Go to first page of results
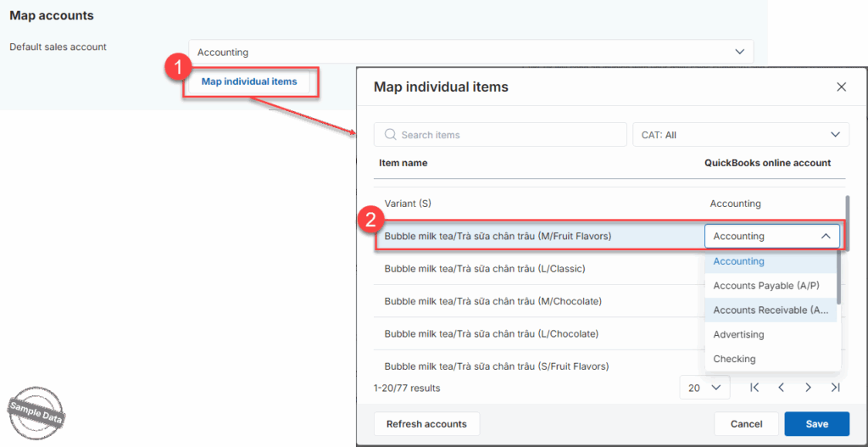 coord(754,388)
